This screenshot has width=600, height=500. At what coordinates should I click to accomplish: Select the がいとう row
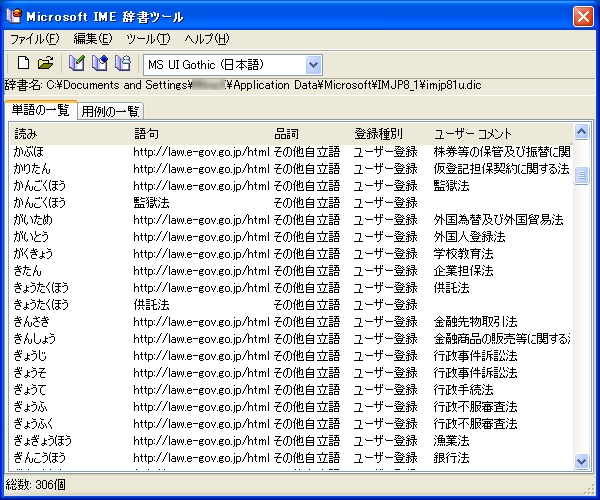pyautogui.click(x=292, y=237)
